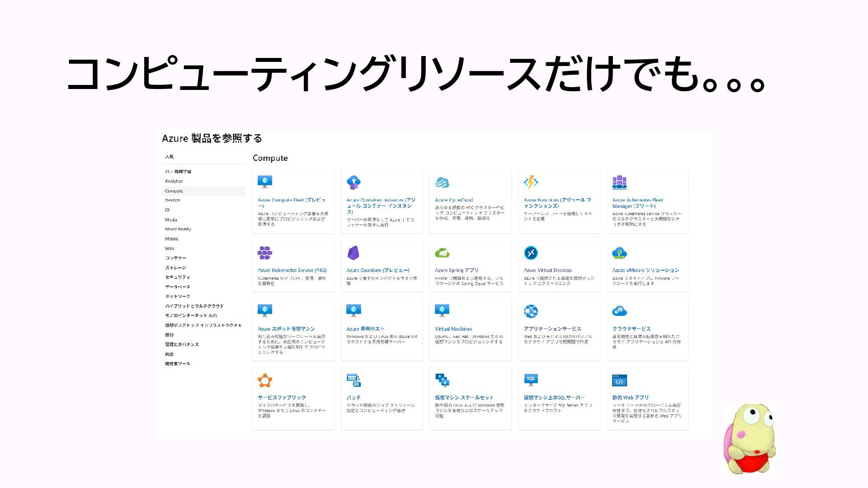Open Azure Kubernetes Service (AKS) link
The image size is (868, 488).
(292, 270)
